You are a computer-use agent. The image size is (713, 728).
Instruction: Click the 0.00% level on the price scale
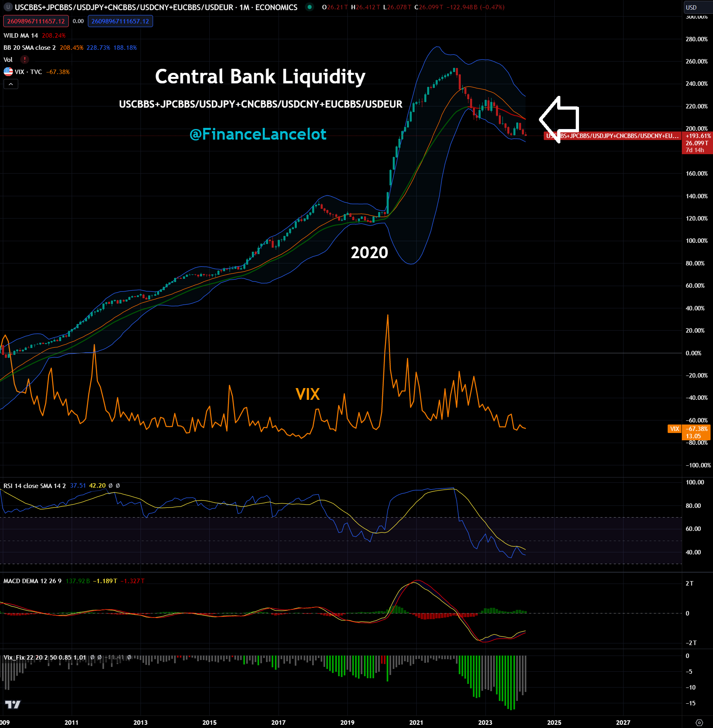694,353
